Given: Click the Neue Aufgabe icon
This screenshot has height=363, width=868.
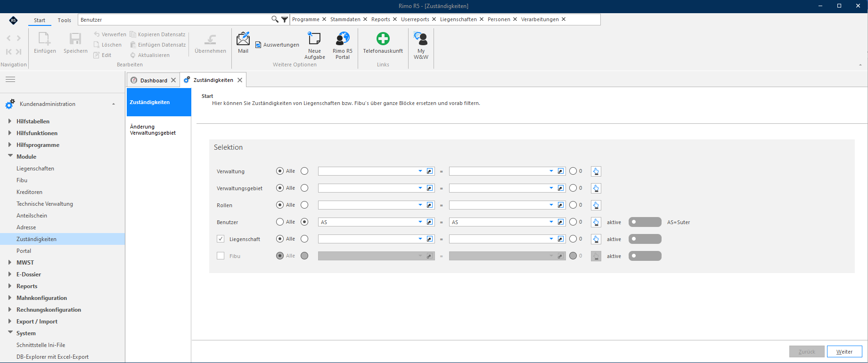Looking at the screenshot, I should (x=314, y=39).
